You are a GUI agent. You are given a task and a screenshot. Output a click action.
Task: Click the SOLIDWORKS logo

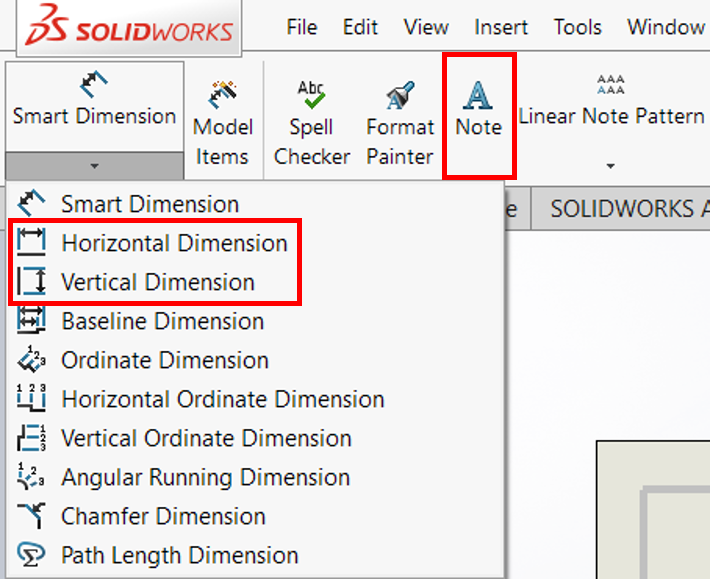tap(129, 26)
